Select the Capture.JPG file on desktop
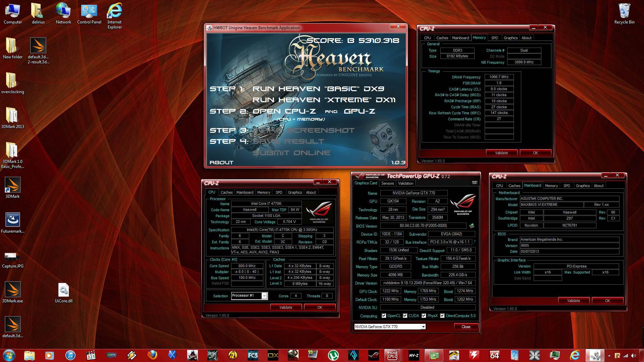This screenshot has height=362, width=644. 13,260
